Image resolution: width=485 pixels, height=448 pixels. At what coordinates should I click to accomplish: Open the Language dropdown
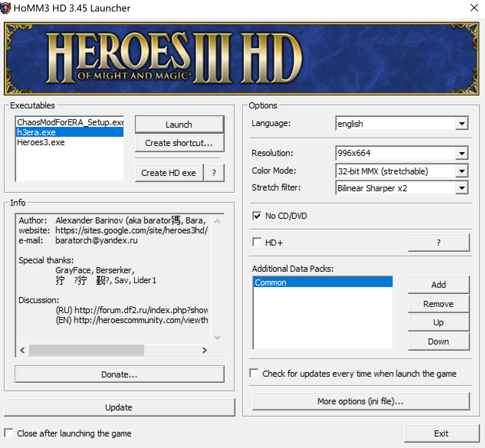[x=462, y=123]
